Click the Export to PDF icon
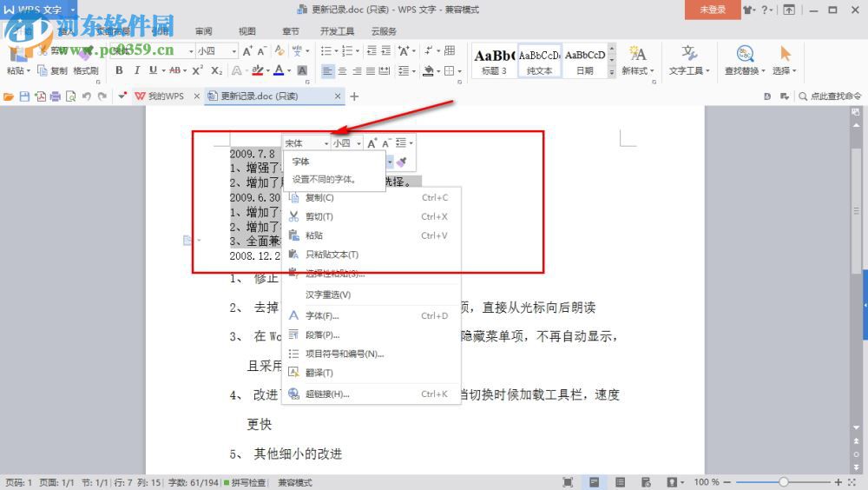 40,96
